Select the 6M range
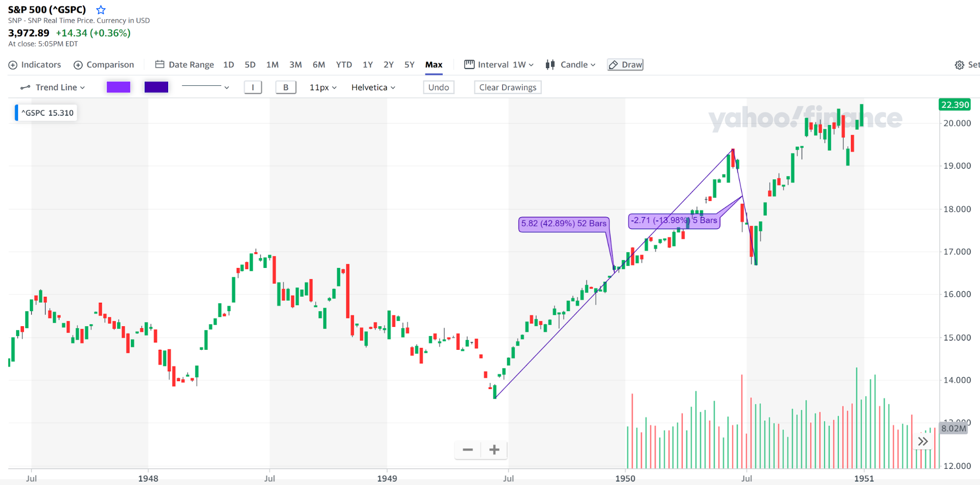The height and width of the screenshot is (485, 980). pyautogui.click(x=319, y=65)
